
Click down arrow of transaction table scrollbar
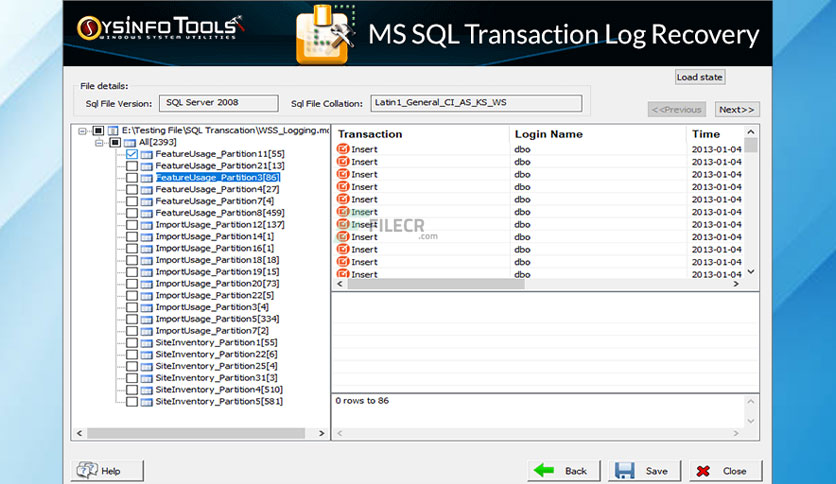751,272
